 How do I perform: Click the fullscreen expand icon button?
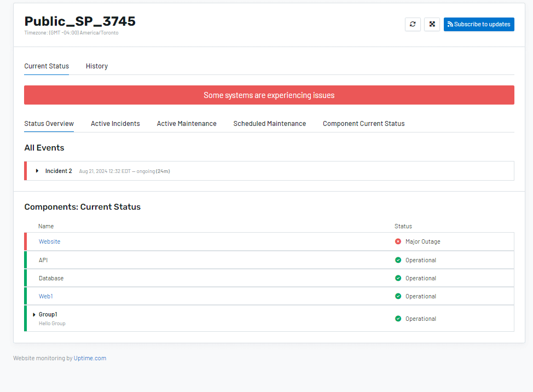(x=432, y=24)
